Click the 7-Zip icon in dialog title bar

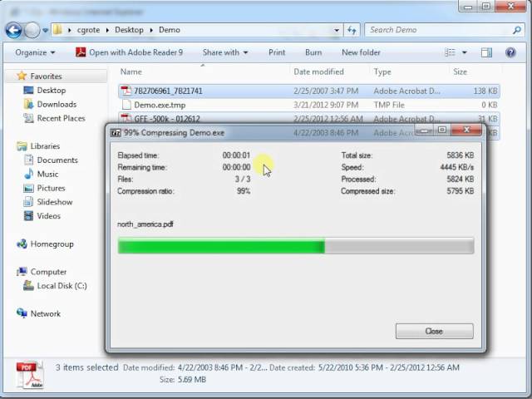click(116, 133)
